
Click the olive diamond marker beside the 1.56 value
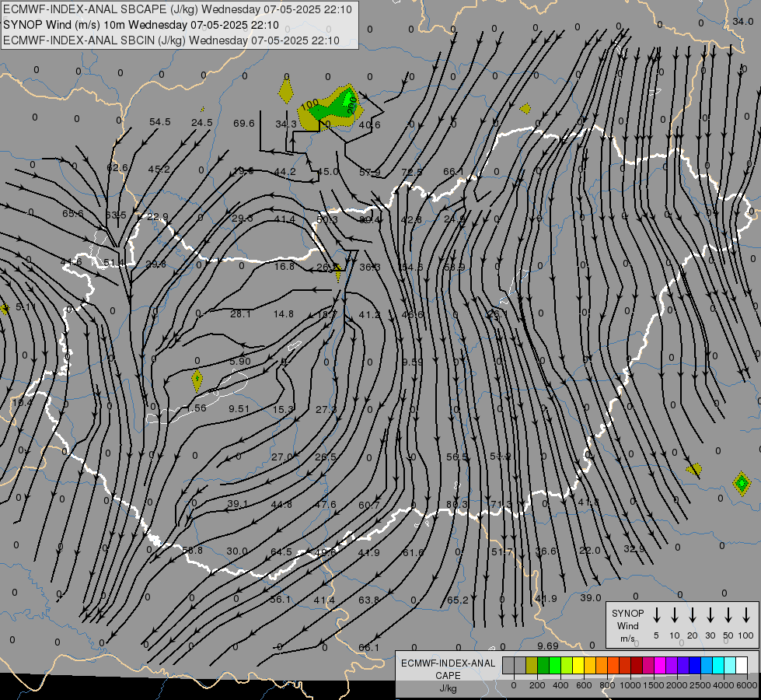(197, 380)
